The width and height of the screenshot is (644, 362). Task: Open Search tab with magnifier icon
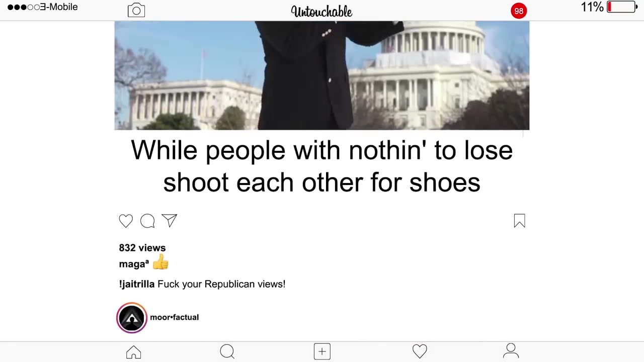pos(227,351)
